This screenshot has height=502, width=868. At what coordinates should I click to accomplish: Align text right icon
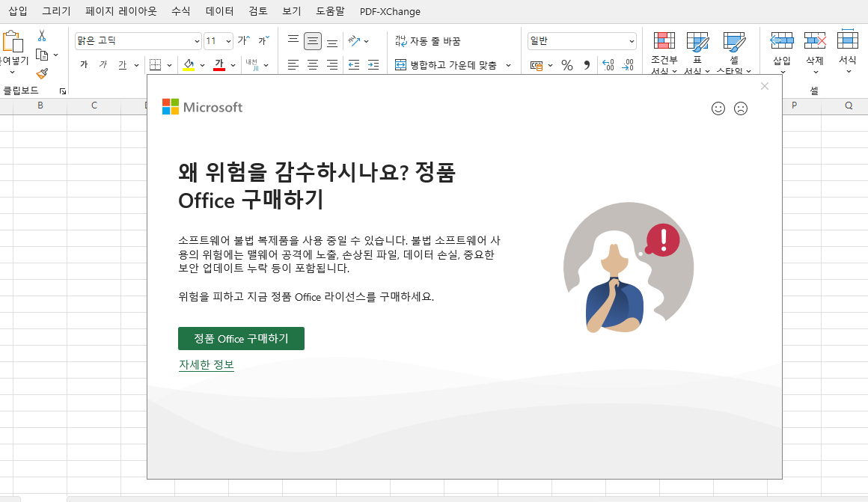pyautogui.click(x=332, y=65)
